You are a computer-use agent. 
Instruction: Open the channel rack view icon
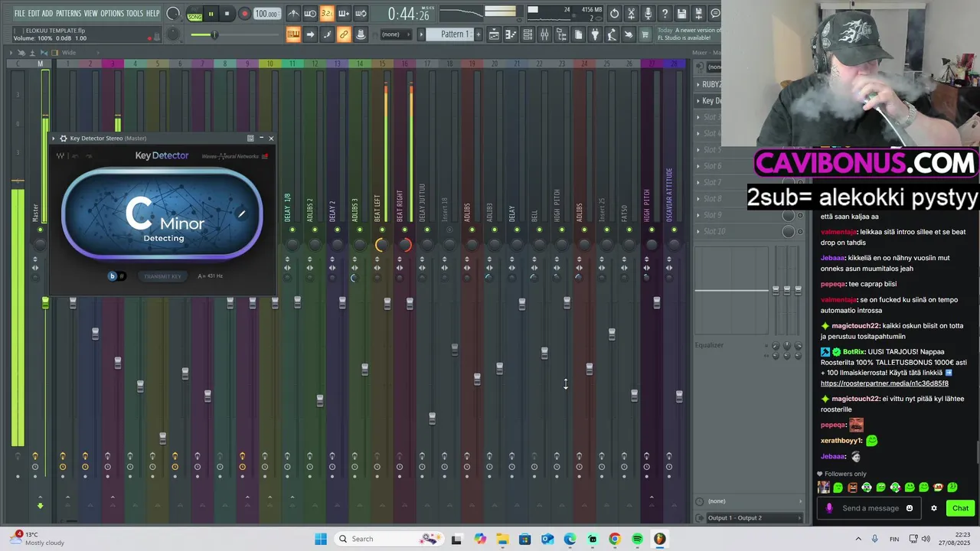point(528,34)
